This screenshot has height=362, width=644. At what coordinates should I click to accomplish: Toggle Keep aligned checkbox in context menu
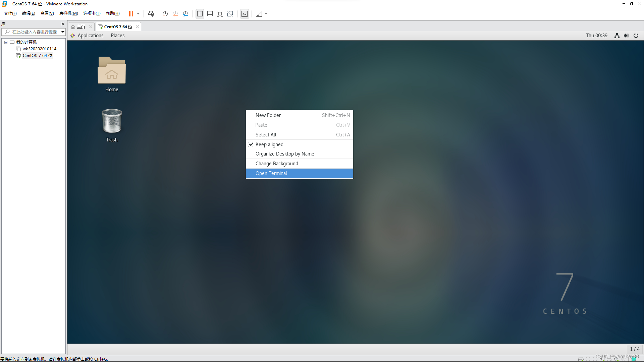250,144
